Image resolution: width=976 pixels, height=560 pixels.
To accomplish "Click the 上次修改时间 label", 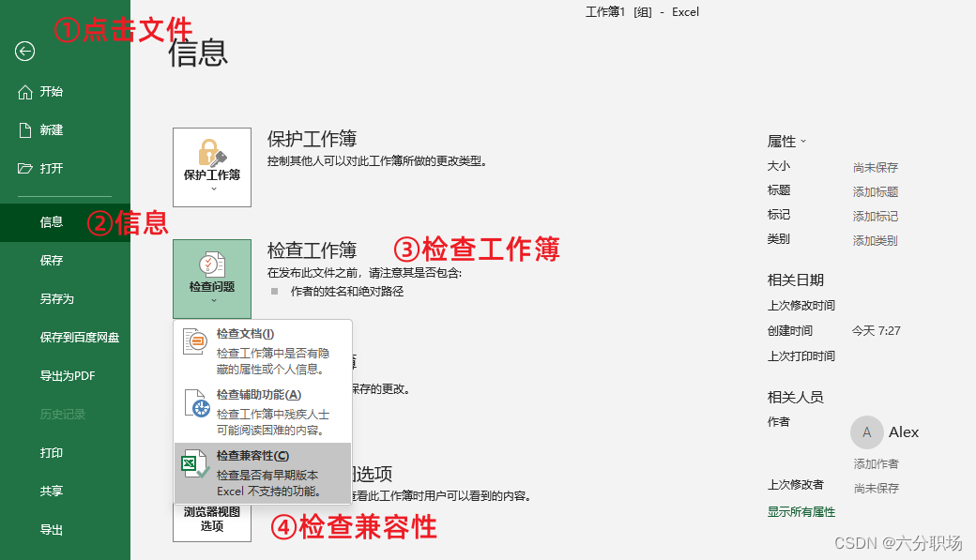I will pyautogui.click(x=801, y=306).
